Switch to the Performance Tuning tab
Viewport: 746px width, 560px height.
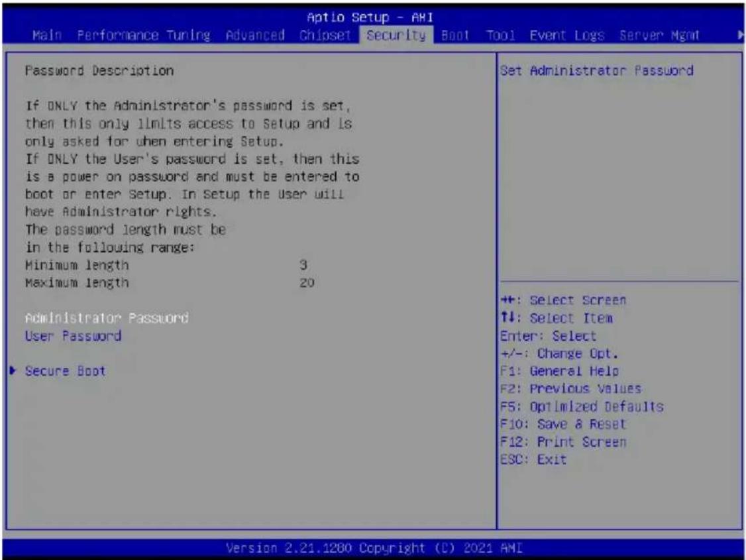[x=144, y=35]
